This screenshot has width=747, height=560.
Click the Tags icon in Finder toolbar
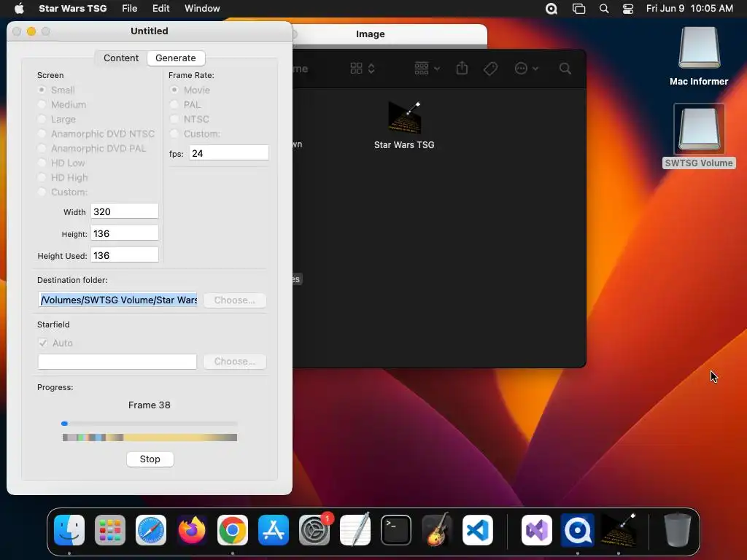click(490, 69)
